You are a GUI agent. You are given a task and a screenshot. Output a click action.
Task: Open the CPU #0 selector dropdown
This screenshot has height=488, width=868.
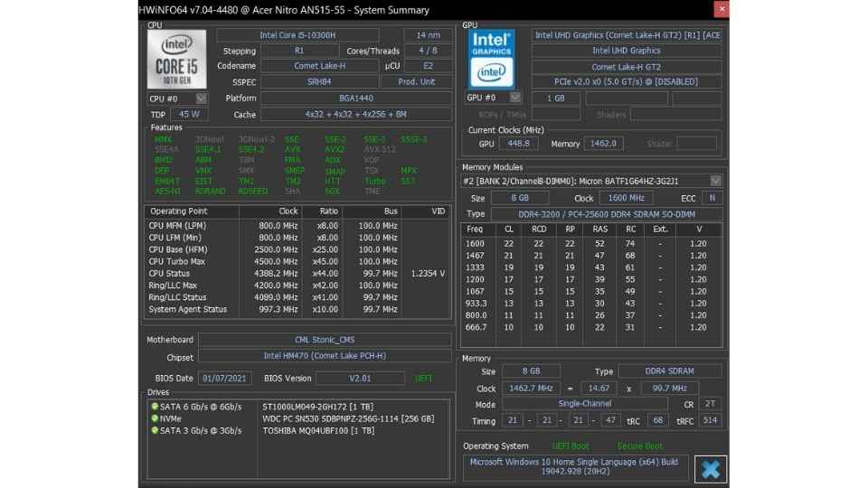click(201, 99)
